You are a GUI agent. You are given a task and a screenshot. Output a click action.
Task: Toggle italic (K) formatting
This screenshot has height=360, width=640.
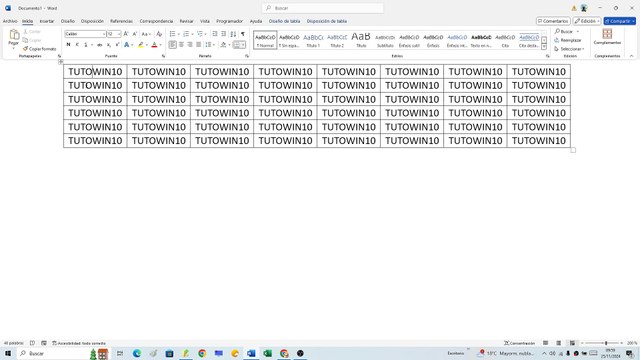tap(77, 45)
